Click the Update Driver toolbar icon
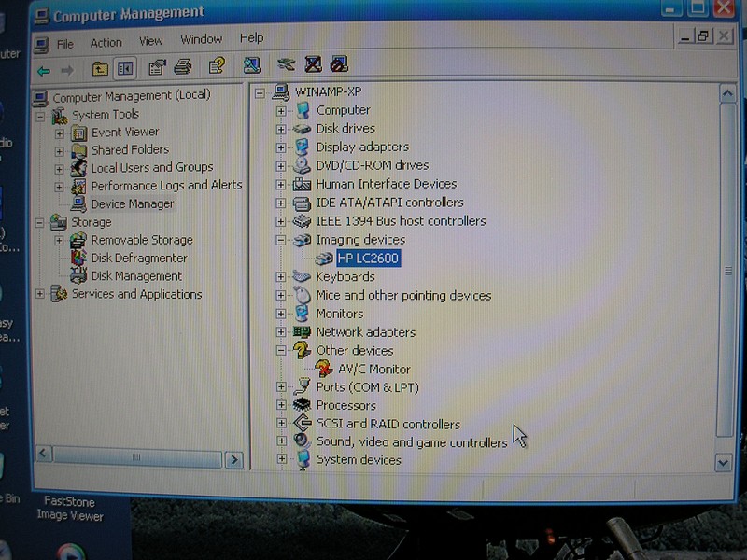This screenshot has width=747, height=560. (287, 63)
